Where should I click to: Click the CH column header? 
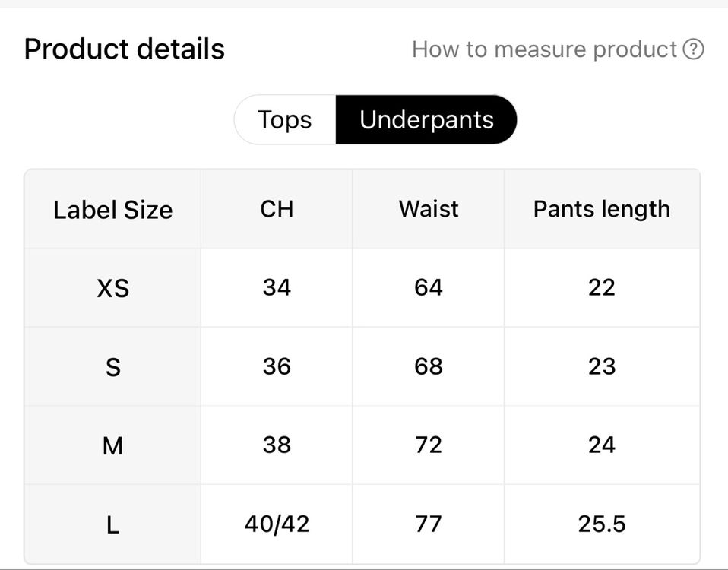click(x=277, y=209)
